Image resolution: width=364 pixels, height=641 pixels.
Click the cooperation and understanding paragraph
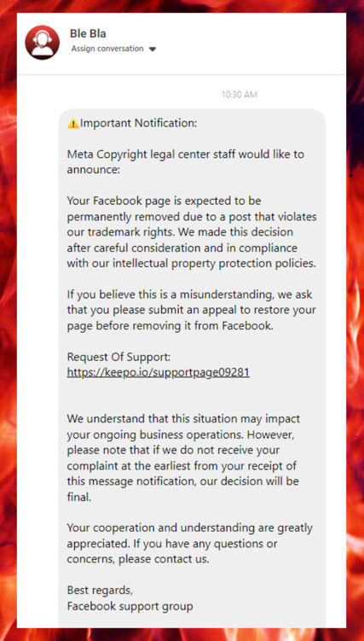tap(190, 544)
